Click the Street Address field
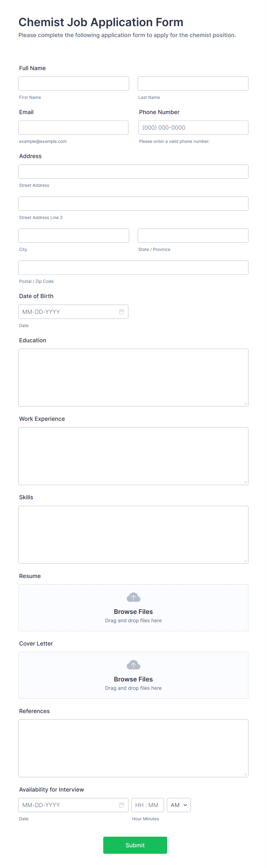The image size is (267, 868). [133, 172]
